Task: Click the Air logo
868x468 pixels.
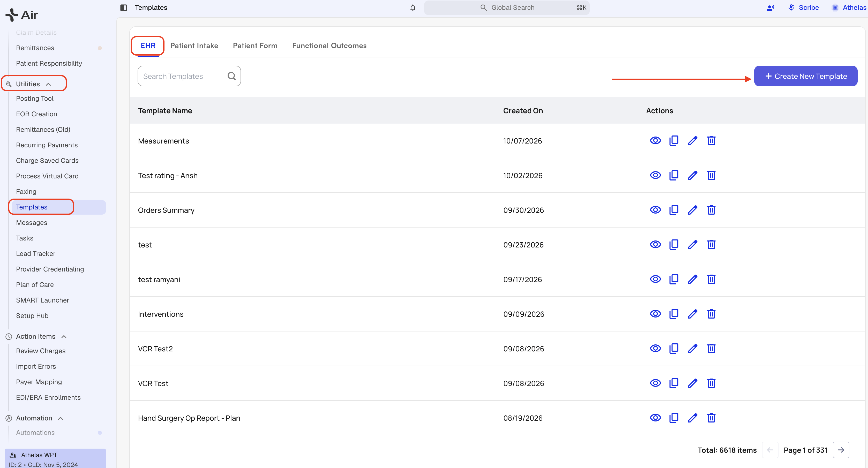Action: 21,15
